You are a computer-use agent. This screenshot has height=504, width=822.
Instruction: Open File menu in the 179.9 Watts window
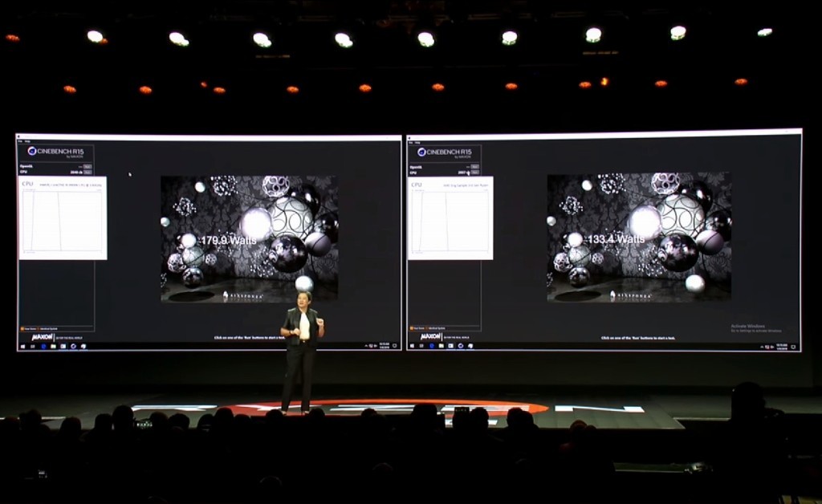point(20,141)
